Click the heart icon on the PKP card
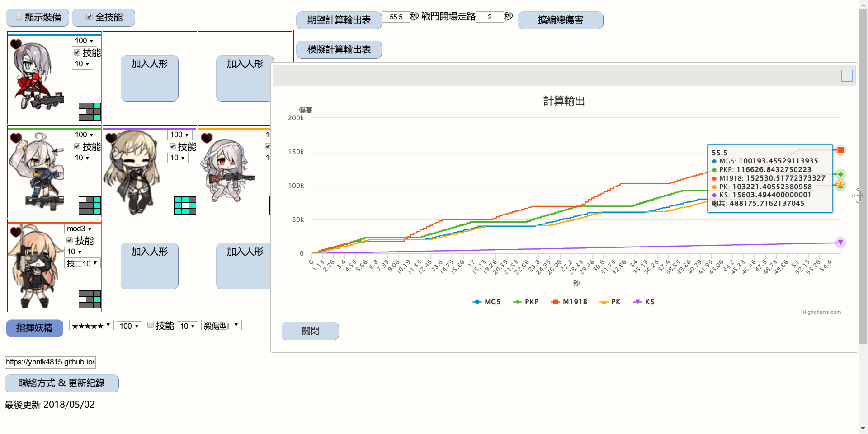Image resolution: width=868 pixels, height=434 pixels. [x=16, y=138]
